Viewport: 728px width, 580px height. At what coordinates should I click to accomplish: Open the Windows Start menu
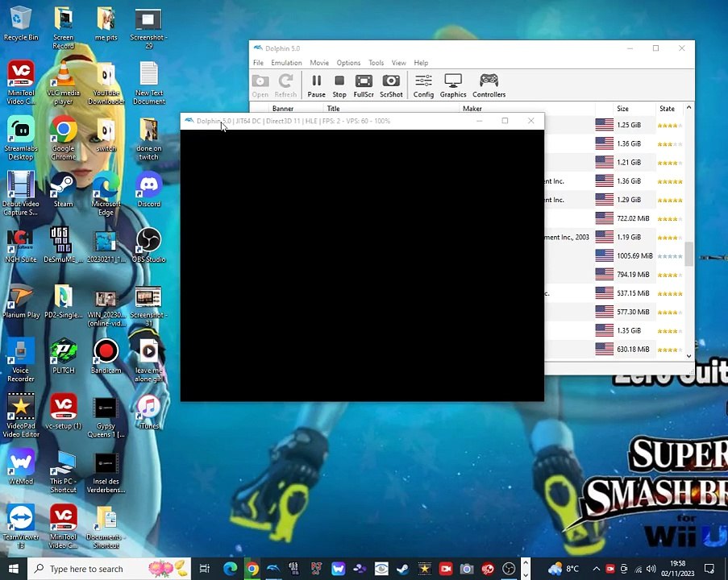tap(14, 569)
